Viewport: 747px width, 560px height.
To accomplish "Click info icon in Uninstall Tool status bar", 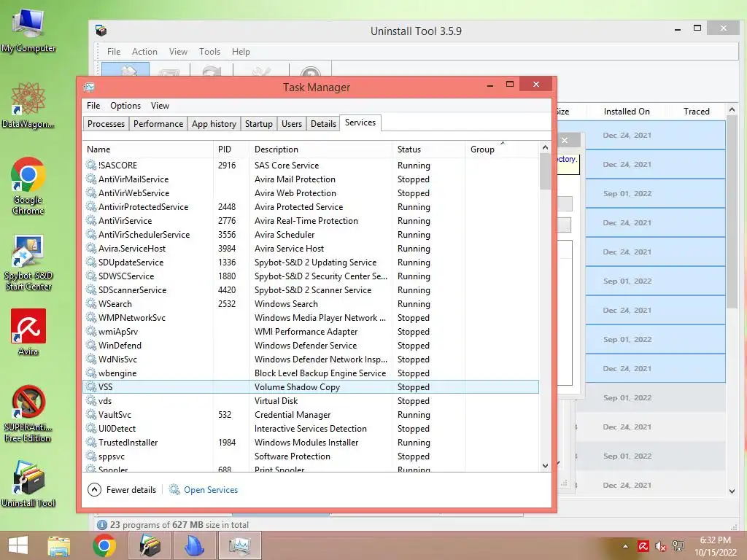I will (102, 525).
